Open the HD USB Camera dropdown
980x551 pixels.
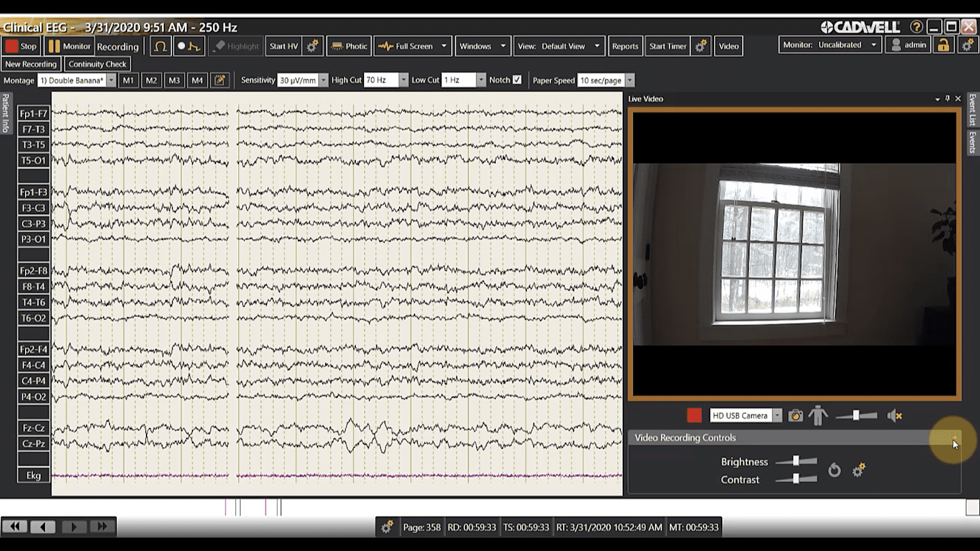(x=777, y=416)
